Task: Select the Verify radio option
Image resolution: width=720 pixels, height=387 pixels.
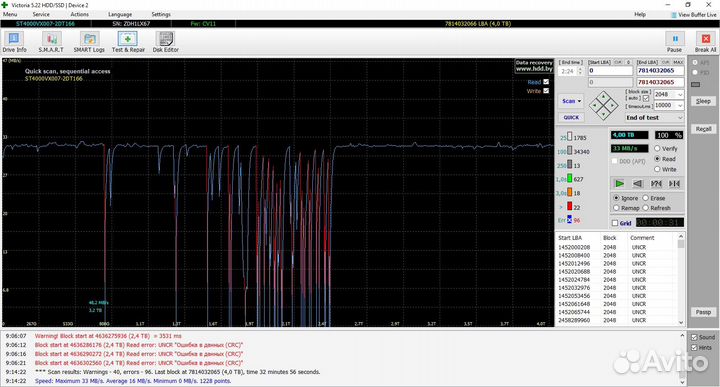Action: pyautogui.click(x=657, y=148)
